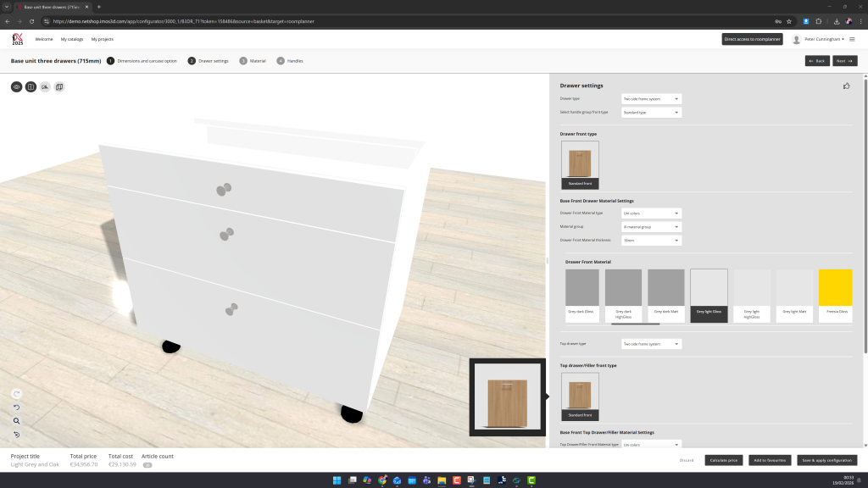Click the magnifier zoom icon in viewport
868x488 pixels.
point(16,421)
